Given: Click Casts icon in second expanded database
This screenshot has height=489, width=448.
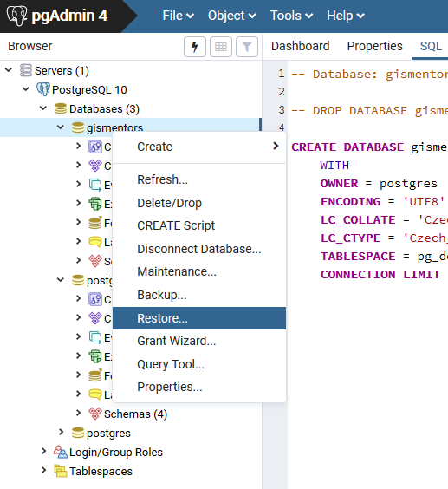Looking at the screenshot, I should 95,299.
